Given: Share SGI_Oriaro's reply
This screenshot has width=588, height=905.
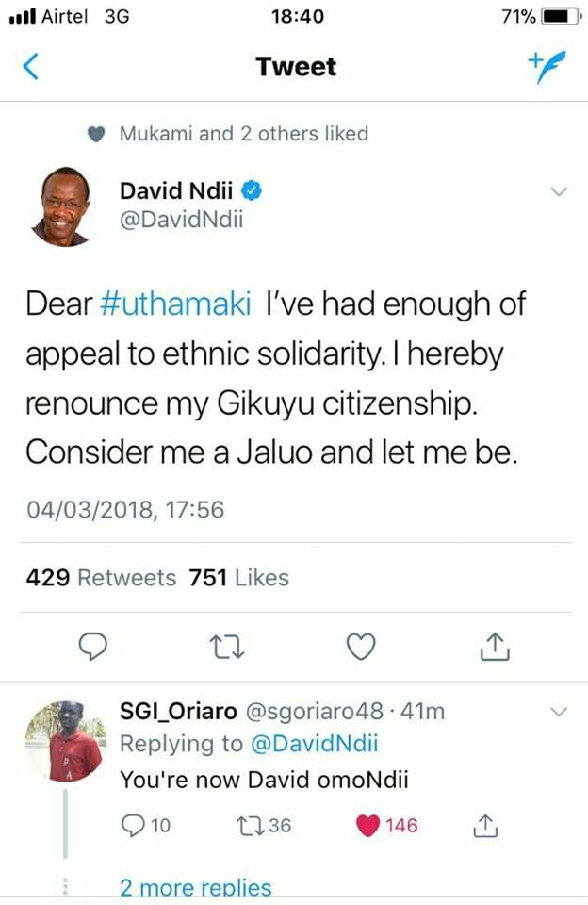Looking at the screenshot, I should click(482, 826).
